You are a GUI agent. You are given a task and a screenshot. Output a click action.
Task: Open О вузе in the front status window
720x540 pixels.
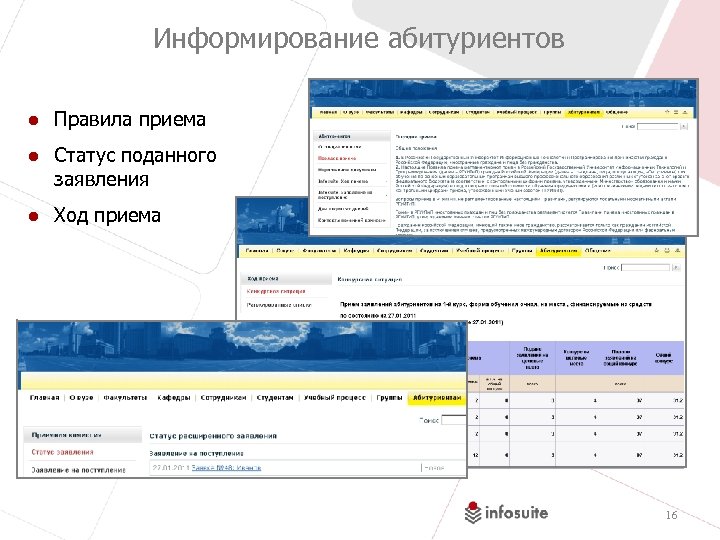[x=81, y=398]
